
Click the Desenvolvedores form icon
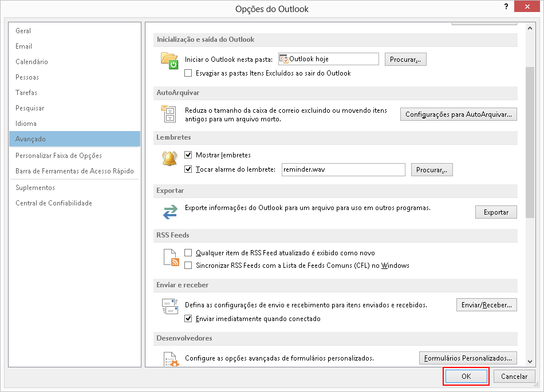[171, 360]
